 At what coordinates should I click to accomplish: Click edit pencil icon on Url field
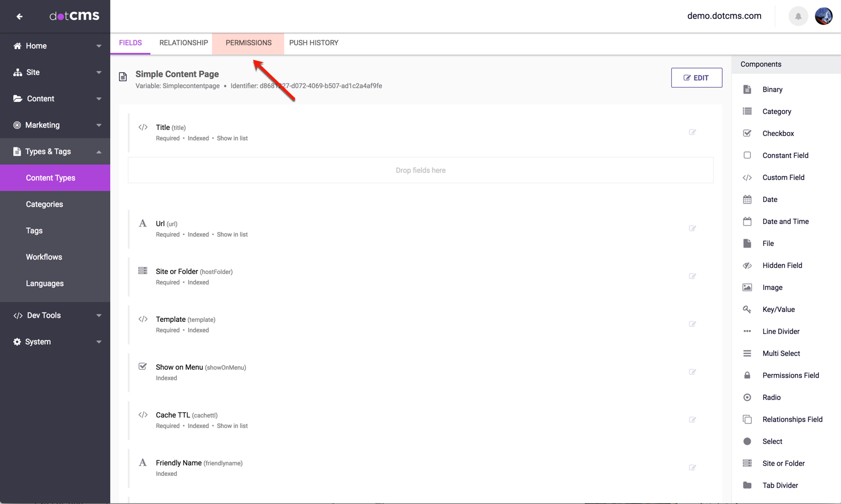(x=692, y=228)
